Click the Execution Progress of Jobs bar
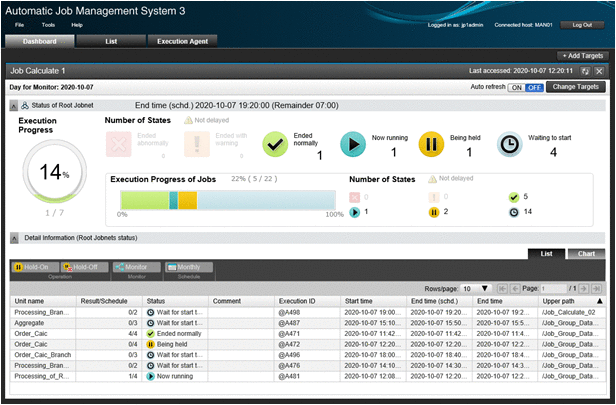 click(x=231, y=201)
